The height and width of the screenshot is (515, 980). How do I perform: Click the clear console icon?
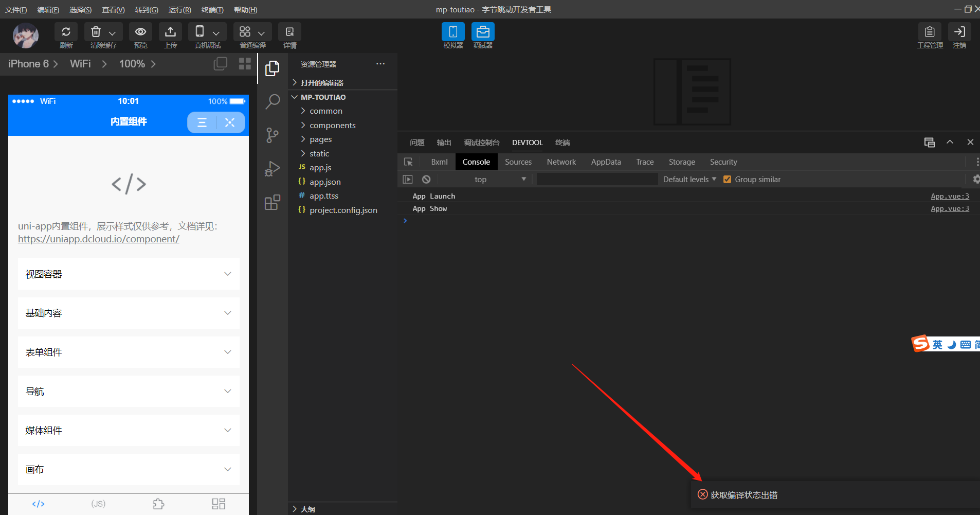pos(426,180)
